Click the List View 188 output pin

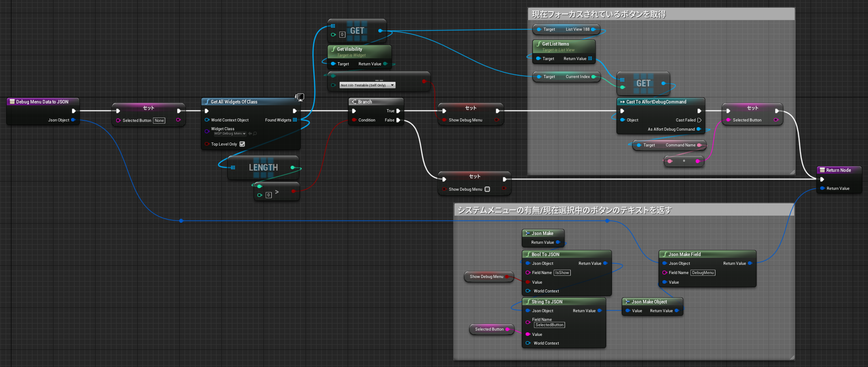(593, 29)
